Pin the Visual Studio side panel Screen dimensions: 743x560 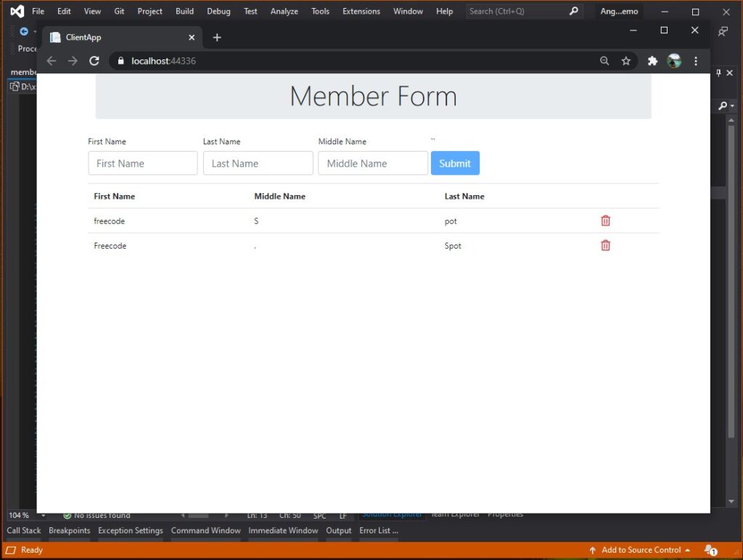[x=719, y=73]
